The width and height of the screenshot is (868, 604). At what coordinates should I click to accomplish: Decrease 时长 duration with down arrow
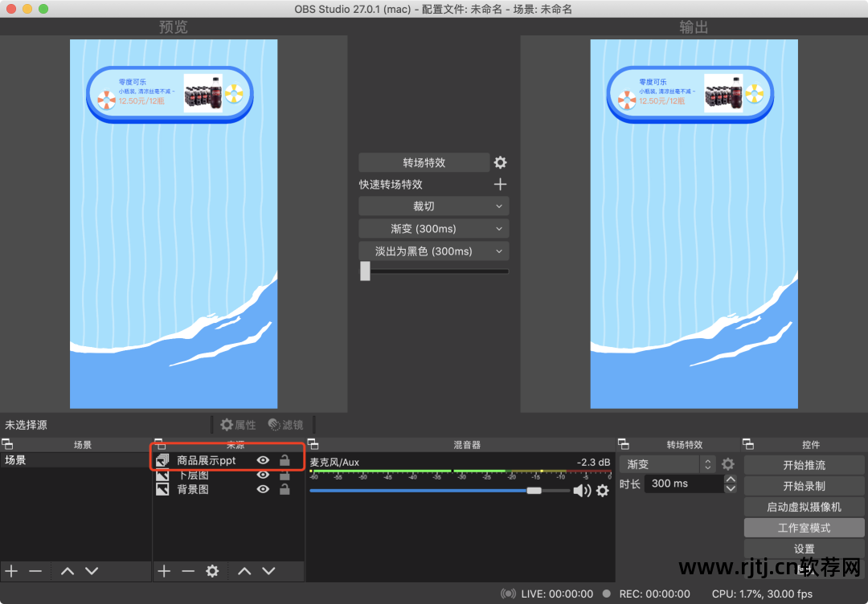pyautogui.click(x=731, y=488)
